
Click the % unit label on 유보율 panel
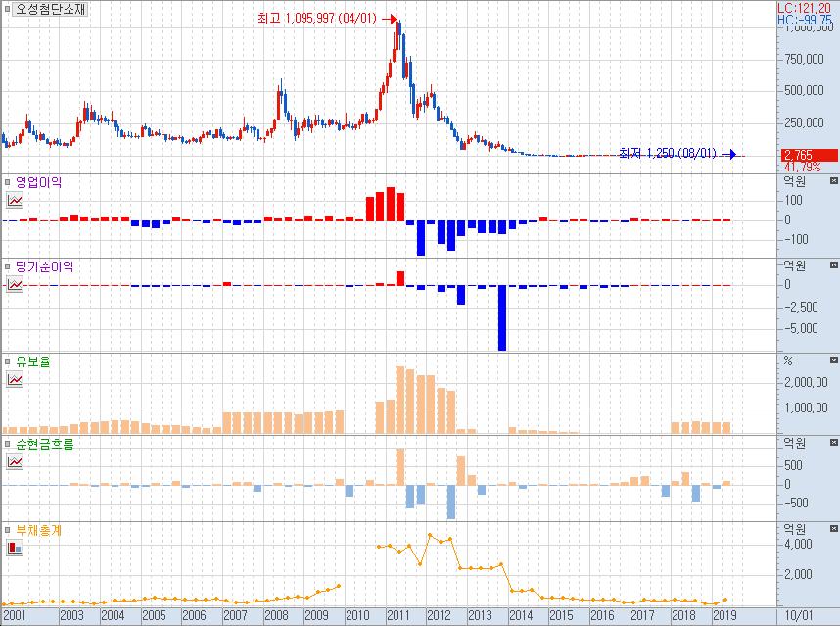(x=788, y=361)
